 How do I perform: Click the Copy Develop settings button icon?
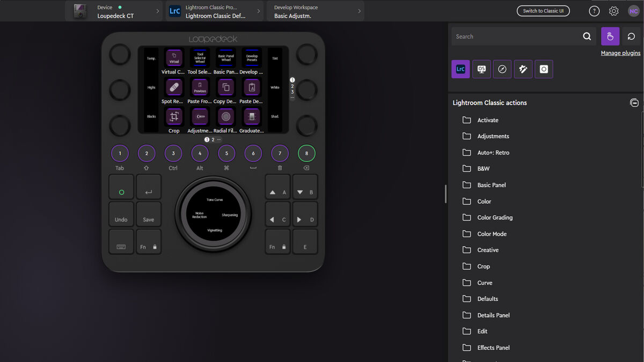coord(226,87)
